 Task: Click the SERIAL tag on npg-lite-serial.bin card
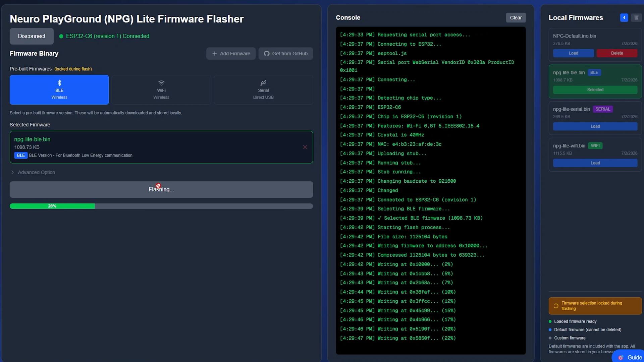tap(603, 109)
